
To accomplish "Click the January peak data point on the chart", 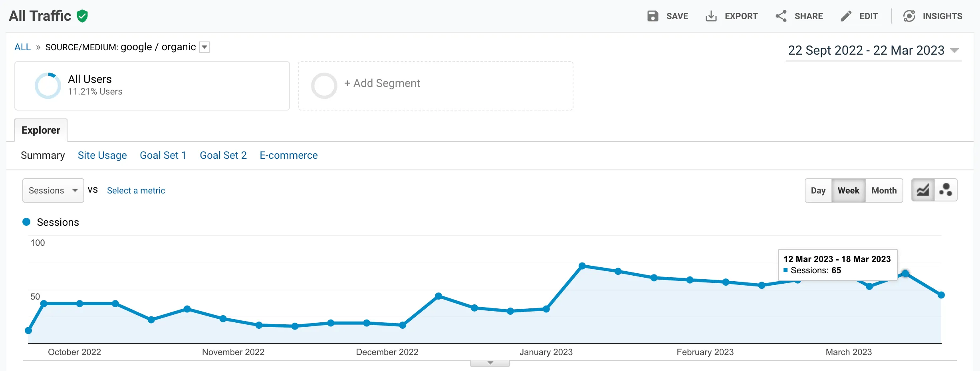I will (582, 266).
